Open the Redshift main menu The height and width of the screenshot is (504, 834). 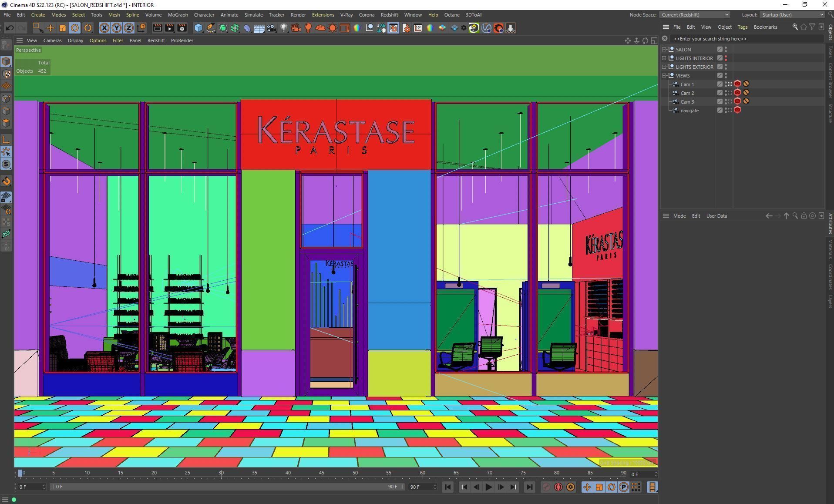coord(389,15)
